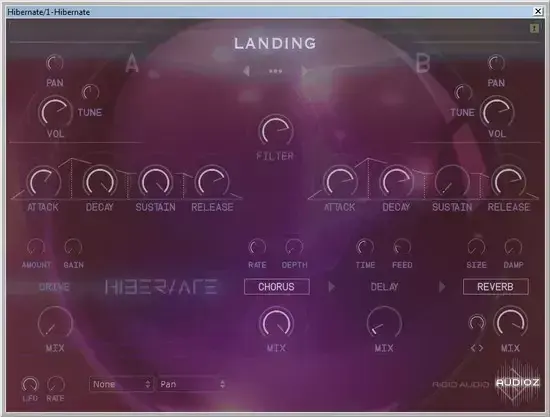Screen dimensions: 550x417
Task: Click layer B Sustain knob
Action: (452, 182)
